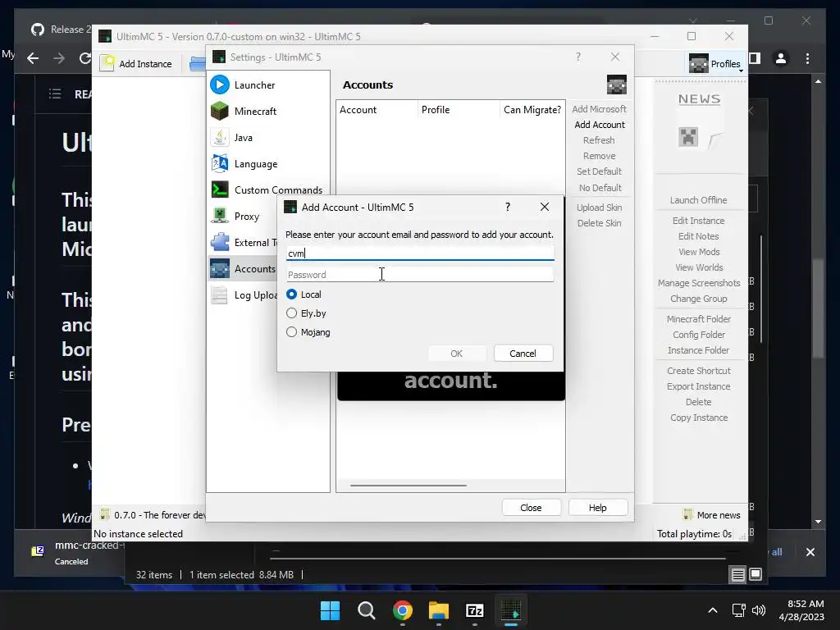The width and height of the screenshot is (840, 630).
Task: Click the Chrome back arrow
Action: coord(33,58)
